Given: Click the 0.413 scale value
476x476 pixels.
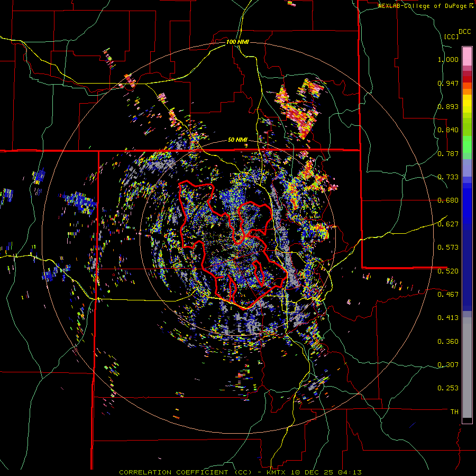Looking at the screenshot, I should click(x=448, y=318).
